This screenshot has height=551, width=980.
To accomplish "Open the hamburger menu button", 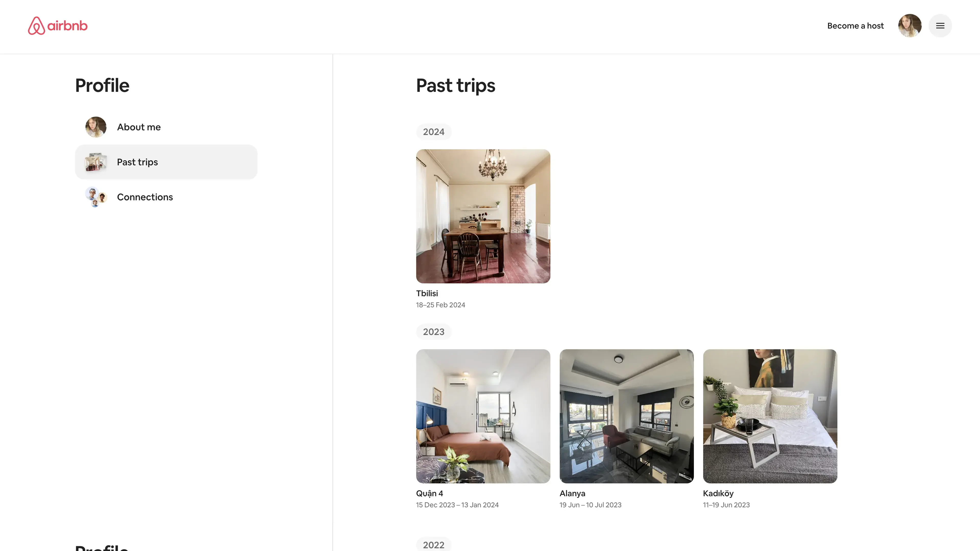I will [940, 26].
